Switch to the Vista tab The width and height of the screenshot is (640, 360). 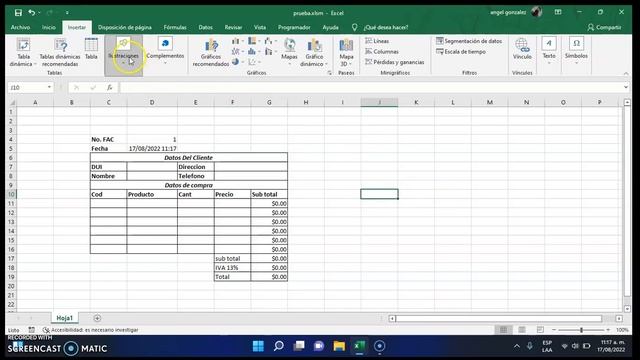pos(260,27)
